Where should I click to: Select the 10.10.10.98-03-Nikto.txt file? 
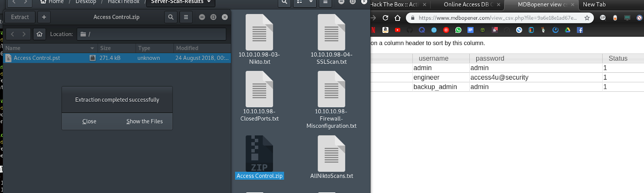(x=259, y=39)
